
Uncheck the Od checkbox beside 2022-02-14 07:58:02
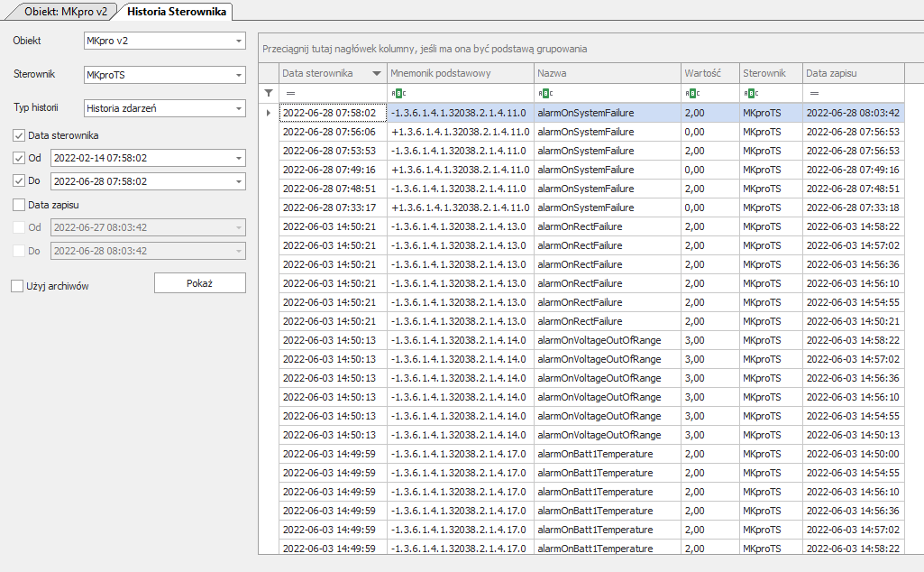click(19, 158)
